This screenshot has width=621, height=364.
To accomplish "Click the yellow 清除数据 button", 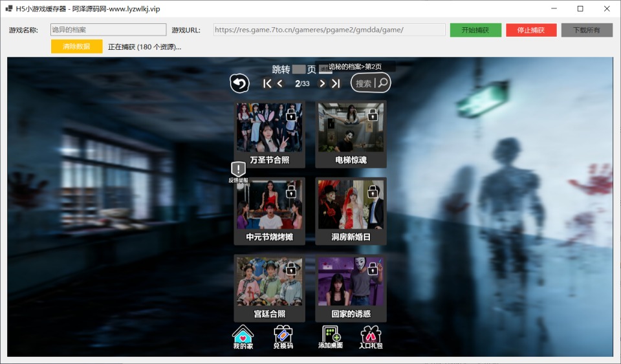I will (x=76, y=47).
